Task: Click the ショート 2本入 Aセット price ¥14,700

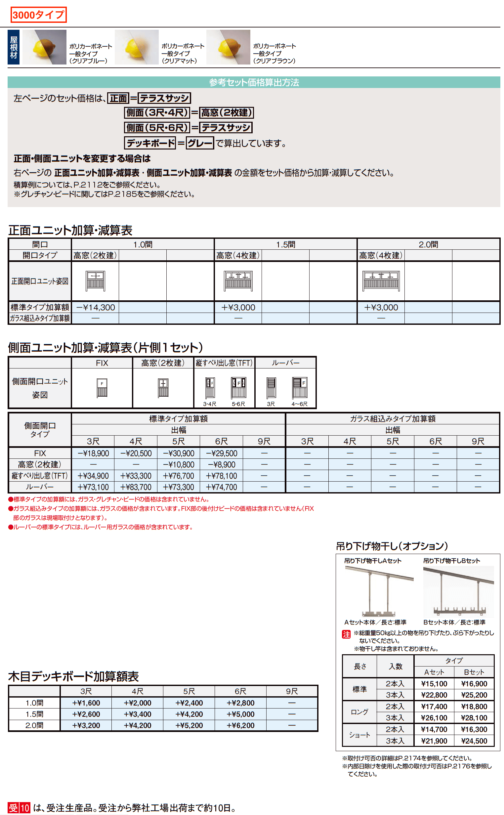Action: [434, 729]
